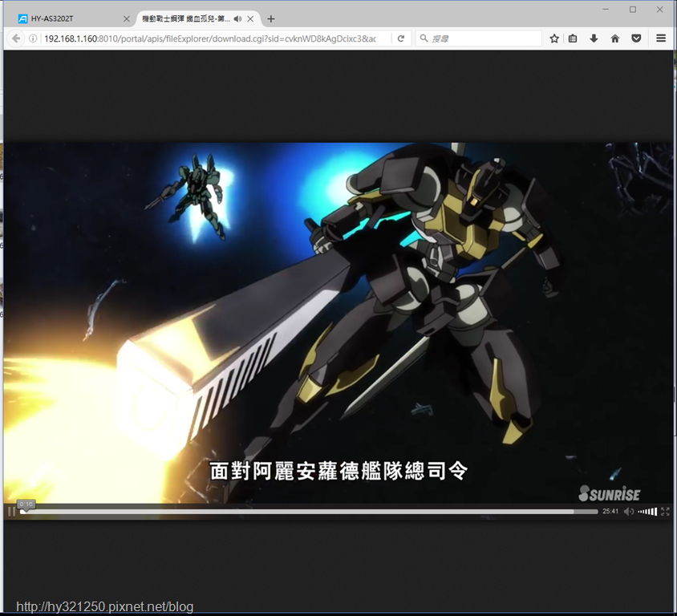Open the Pocket icon in toolbar
This screenshot has height=616, width=677.
pyautogui.click(x=636, y=38)
